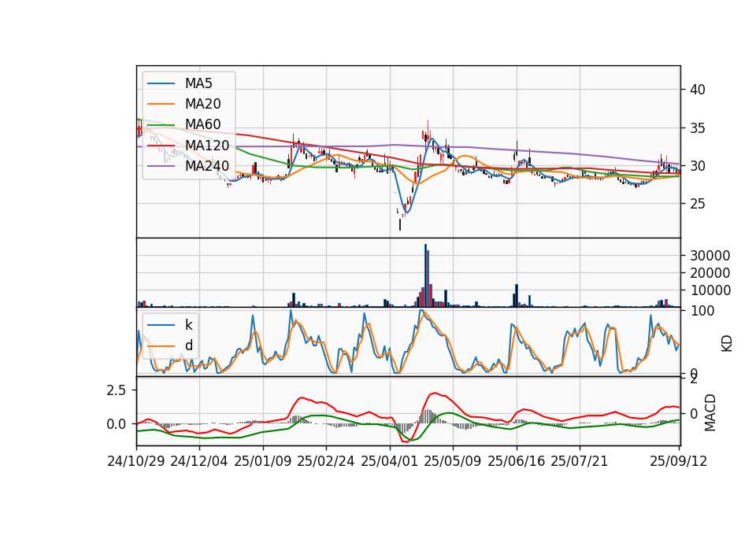756x543 pixels.
Task: Click the blue MA5 legend line sample
Action: tap(161, 83)
